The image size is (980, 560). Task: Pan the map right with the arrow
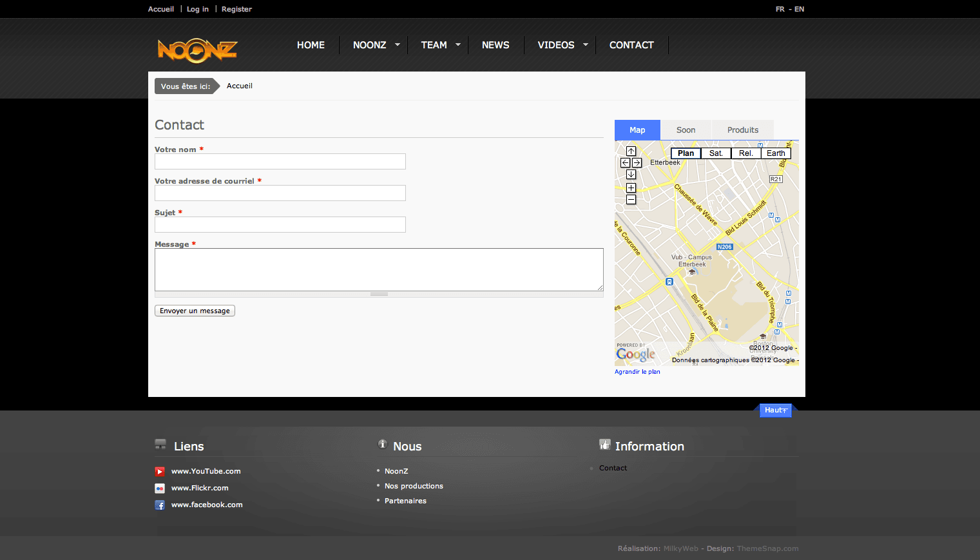637,163
